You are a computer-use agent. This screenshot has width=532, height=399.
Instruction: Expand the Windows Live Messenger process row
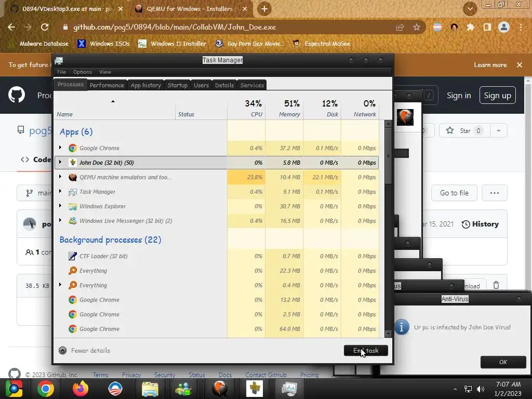pyautogui.click(x=60, y=220)
